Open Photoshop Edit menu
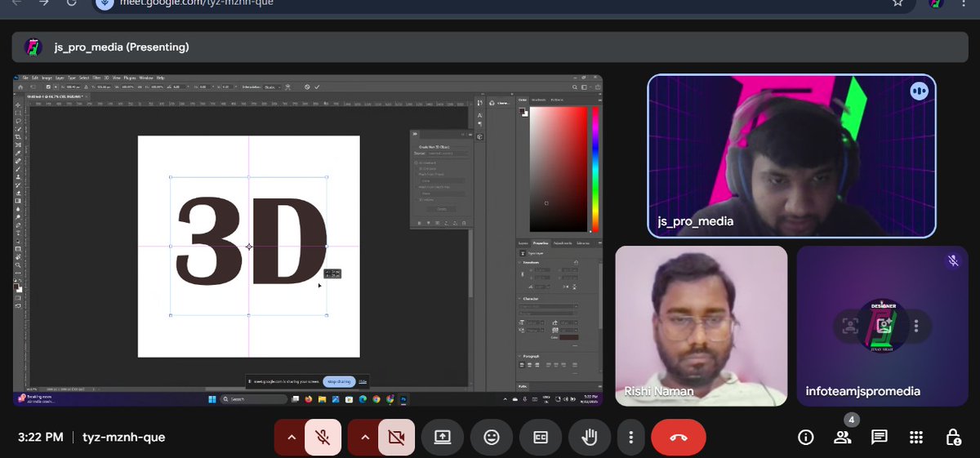 click(34, 78)
